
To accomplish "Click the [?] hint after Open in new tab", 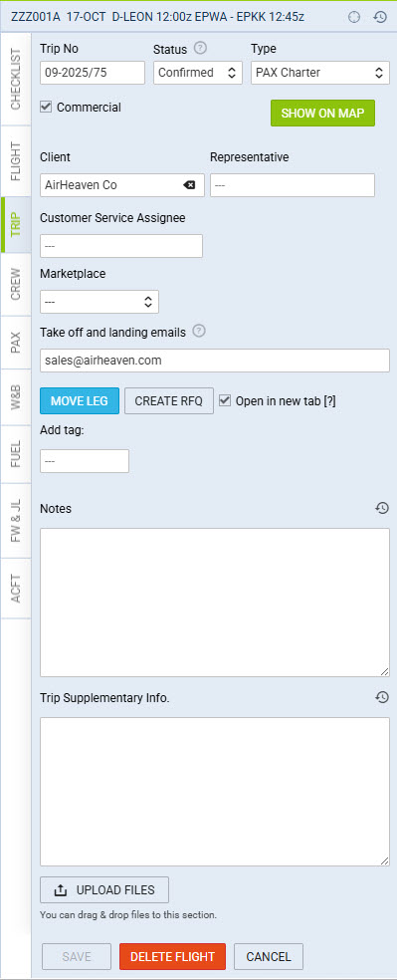I will pyautogui.click(x=329, y=401).
